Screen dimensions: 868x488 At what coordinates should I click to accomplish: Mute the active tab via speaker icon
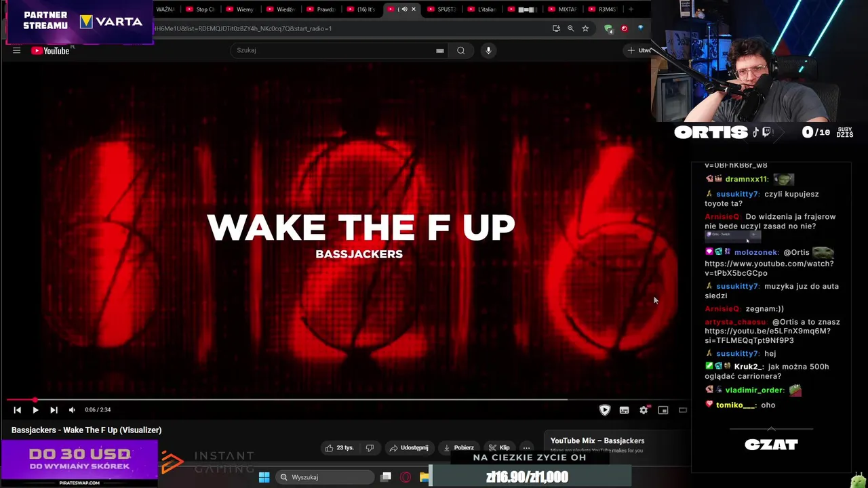pos(404,9)
